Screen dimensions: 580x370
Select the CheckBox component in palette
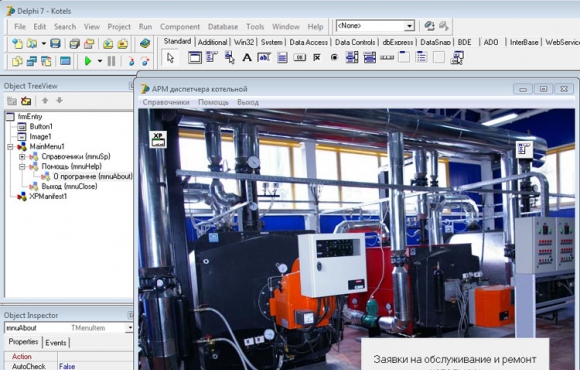click(x=317, y=58)
